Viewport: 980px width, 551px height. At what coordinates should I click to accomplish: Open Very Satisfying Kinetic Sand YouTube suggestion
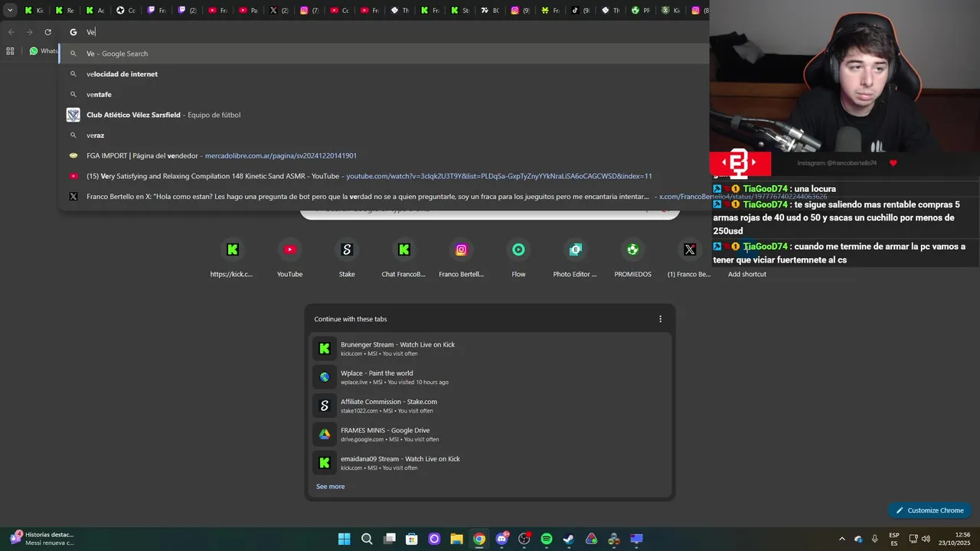click(383, 176)
